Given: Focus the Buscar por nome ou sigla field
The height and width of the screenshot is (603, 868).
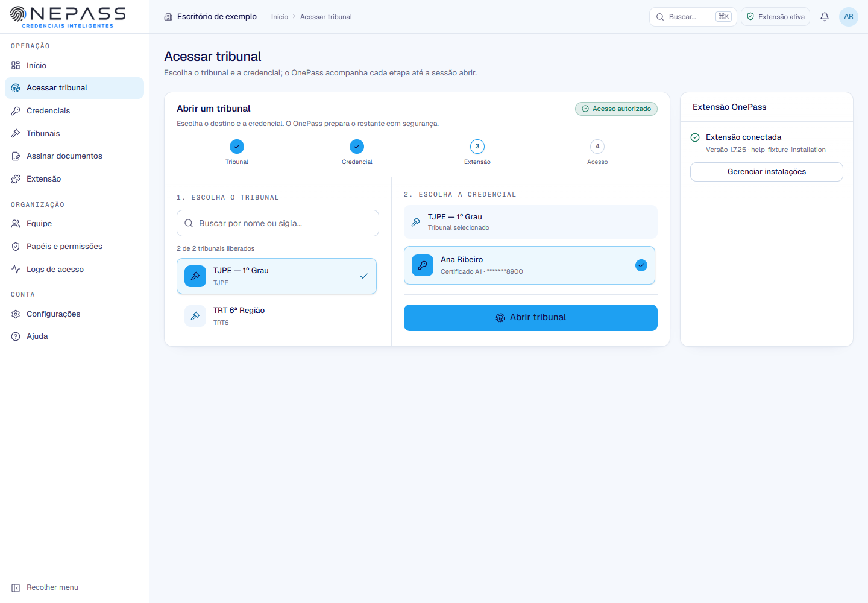Looking at the screenshot, I should tap(278, 223).
